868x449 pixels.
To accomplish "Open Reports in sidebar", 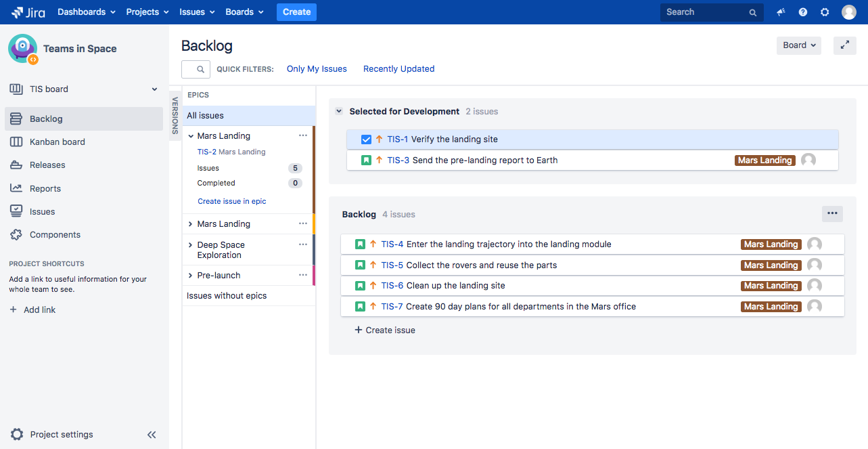I will click(84, 188).
